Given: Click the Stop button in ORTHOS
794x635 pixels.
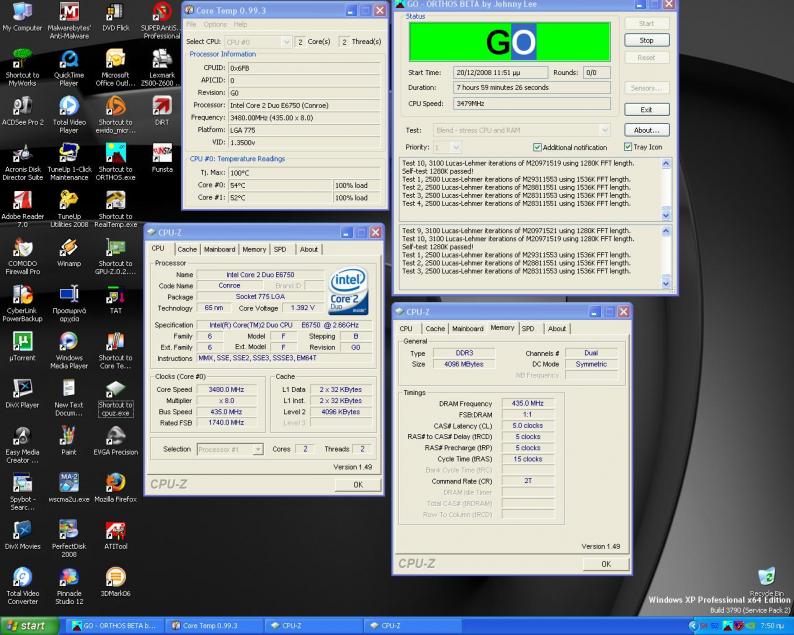Looking at the screenshot, I should tap(647, 40).
